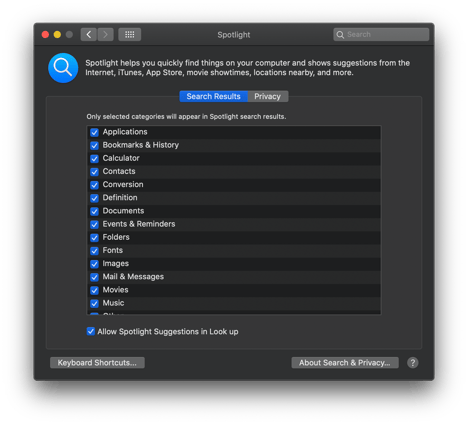Minimize the Spotlight window
Image resolution: width=468 pixels, height=425 pixels.
57,35
